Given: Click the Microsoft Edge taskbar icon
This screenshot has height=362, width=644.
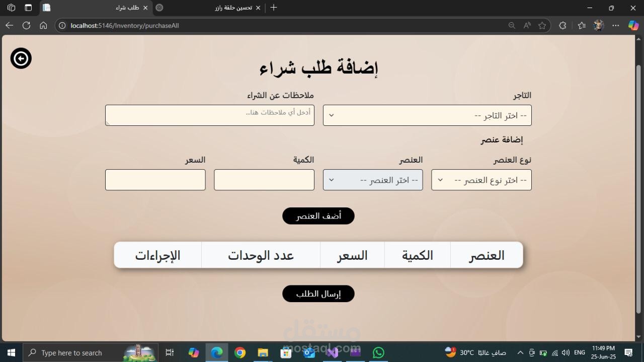Looking at the screenshot, I should [217, 352].
